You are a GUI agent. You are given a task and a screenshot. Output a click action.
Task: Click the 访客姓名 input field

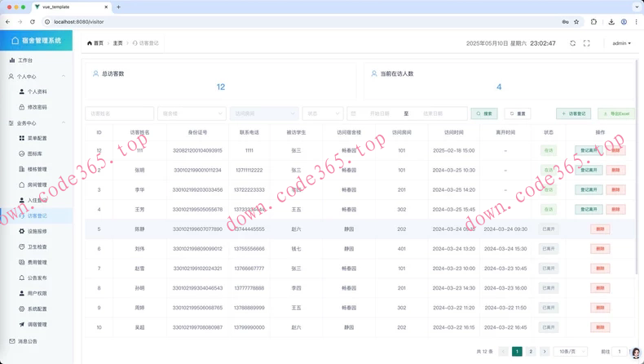coord(119,114)
